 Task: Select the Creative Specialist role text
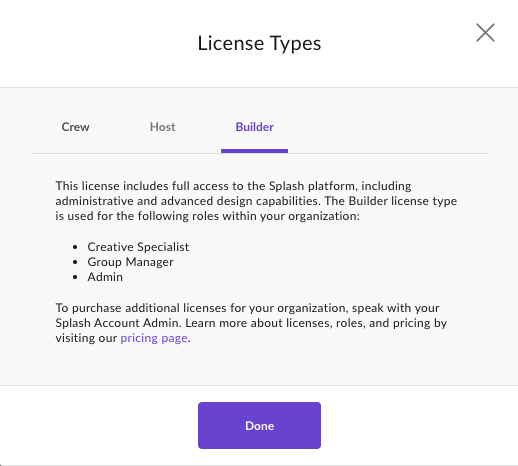(138, 247)
